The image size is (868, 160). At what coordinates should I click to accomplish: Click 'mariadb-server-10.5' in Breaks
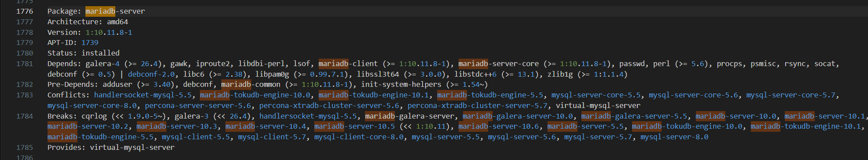(x=355, y=127)
